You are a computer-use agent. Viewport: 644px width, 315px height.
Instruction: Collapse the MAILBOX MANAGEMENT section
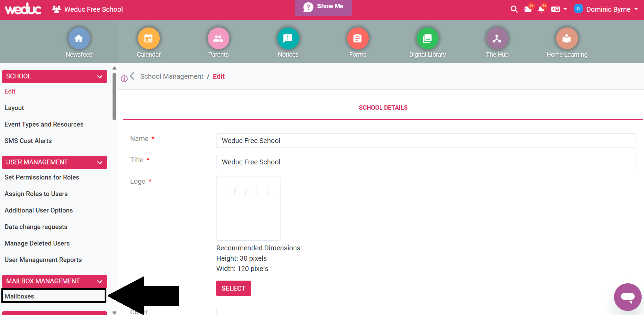click(x=99, y=281)
